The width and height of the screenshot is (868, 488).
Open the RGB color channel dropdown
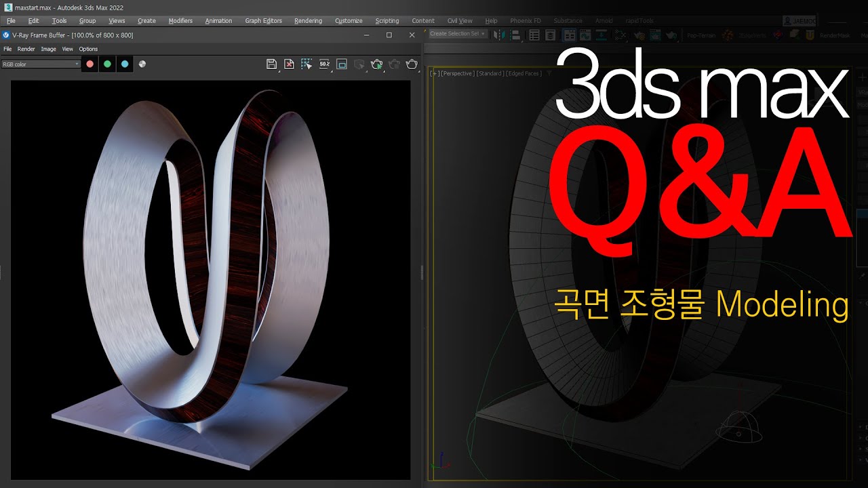(x=41, y=64)
